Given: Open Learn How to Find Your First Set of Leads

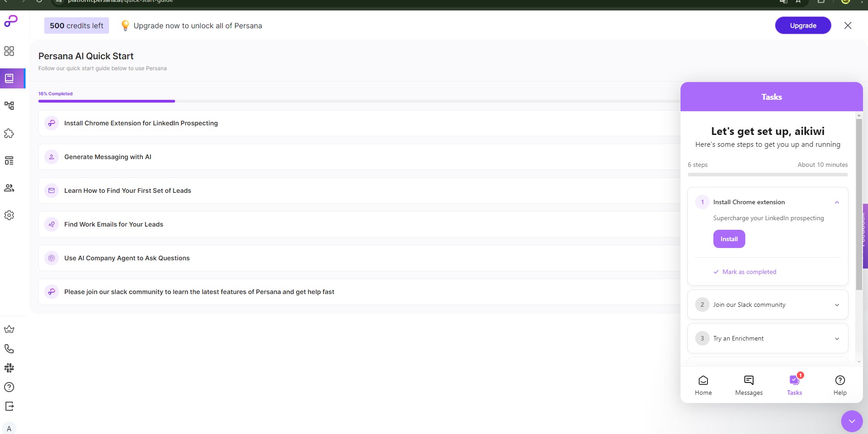Looking at the screenshot, I should coord(359,191).
